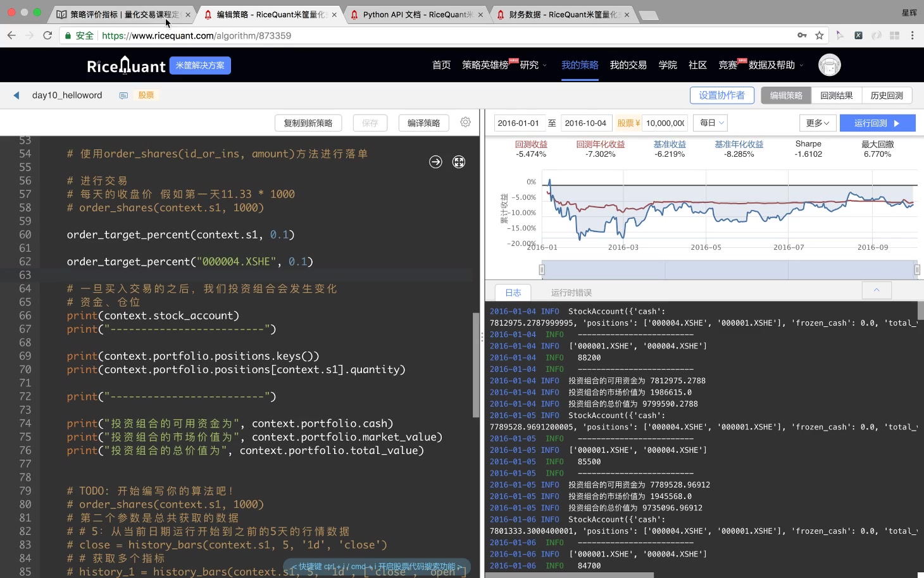Open the user avatar profile
Viewport: 924px width, 578px height.
(x=829, y=65)
